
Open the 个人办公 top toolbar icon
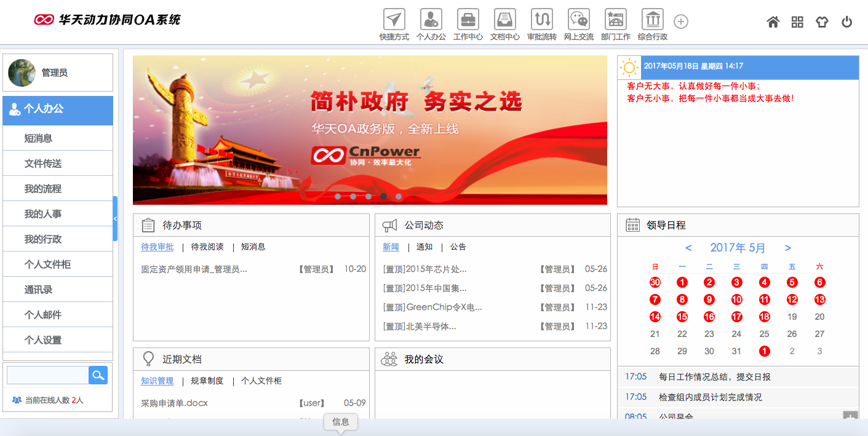pos(431,20)
